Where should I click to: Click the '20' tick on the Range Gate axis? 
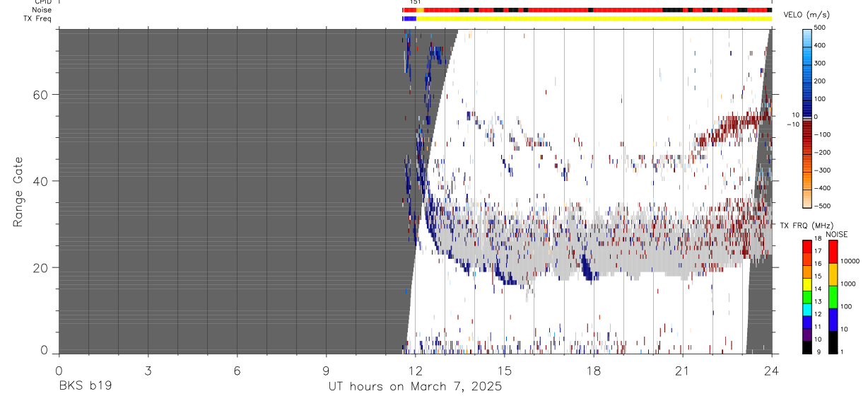tap(41, 267)
